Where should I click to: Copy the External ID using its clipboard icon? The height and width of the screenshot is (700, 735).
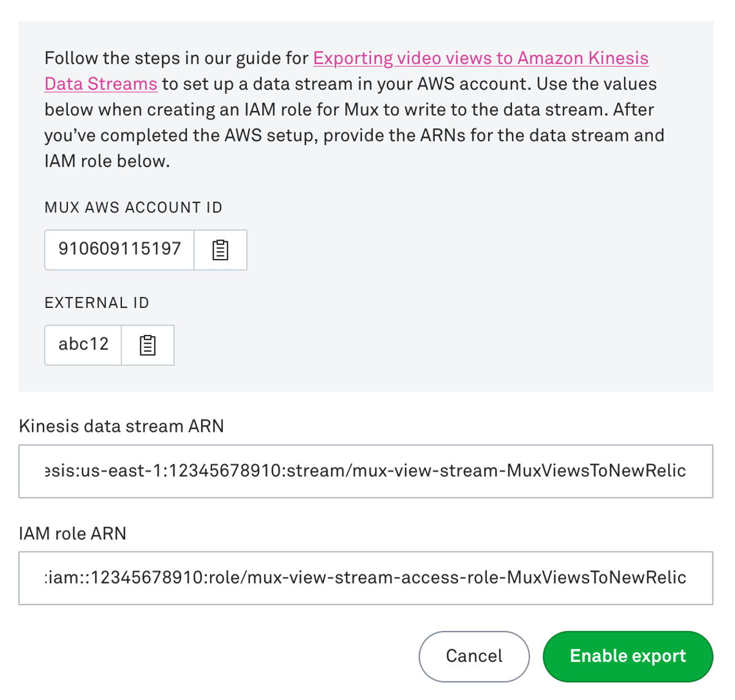pos(148,345)
